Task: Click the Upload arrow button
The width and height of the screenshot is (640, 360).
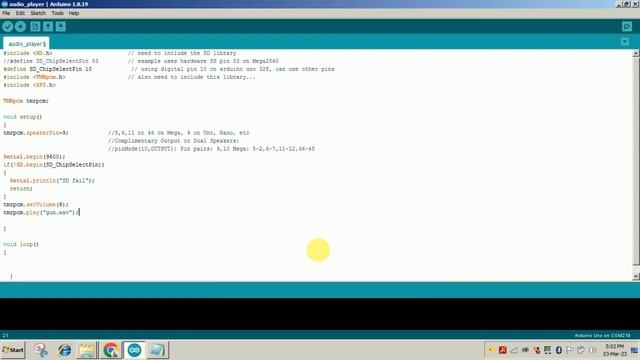Action: [x=20, y=27]
